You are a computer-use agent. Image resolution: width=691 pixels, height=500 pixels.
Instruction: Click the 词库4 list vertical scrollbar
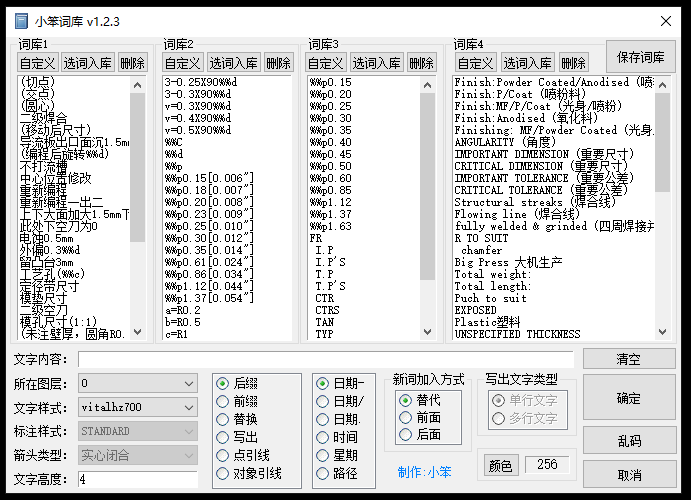[661, 200]
